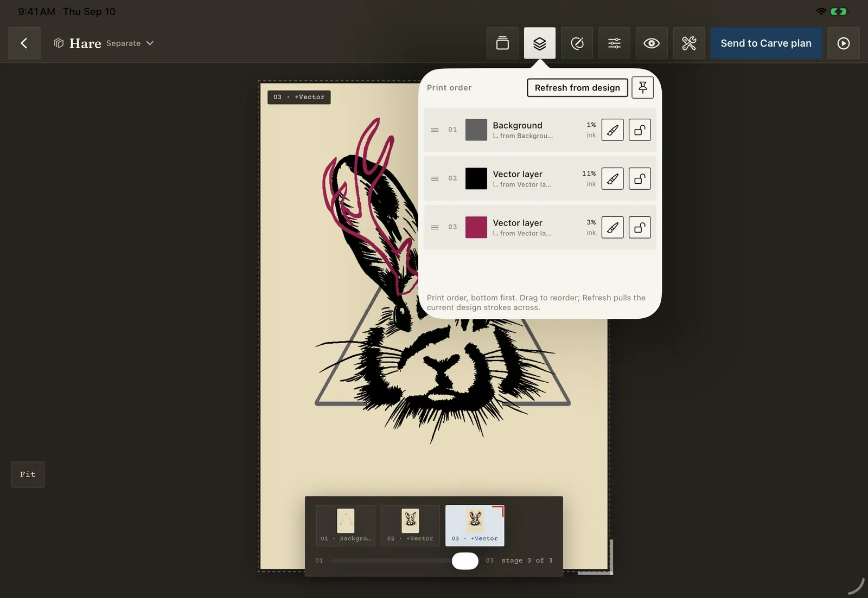Click Send to Carve plan
Viewport: 868px width, 598px height.
point(766,43)
